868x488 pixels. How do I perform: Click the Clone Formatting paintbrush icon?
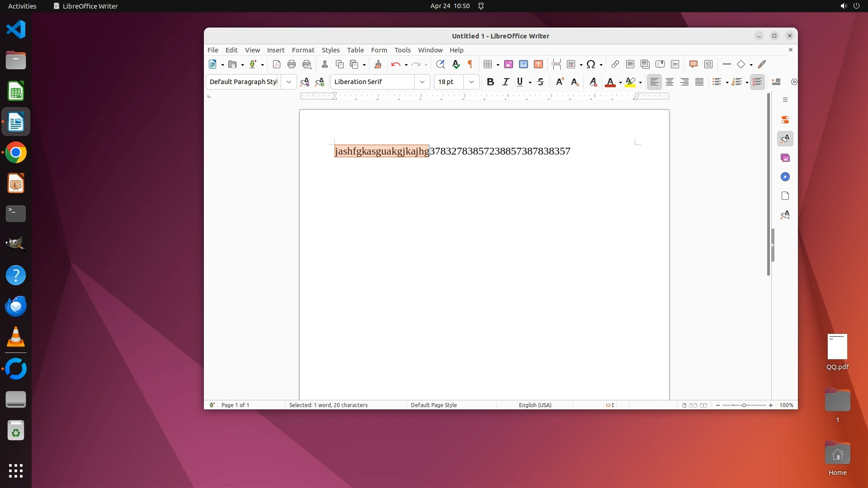click(378, 64)
